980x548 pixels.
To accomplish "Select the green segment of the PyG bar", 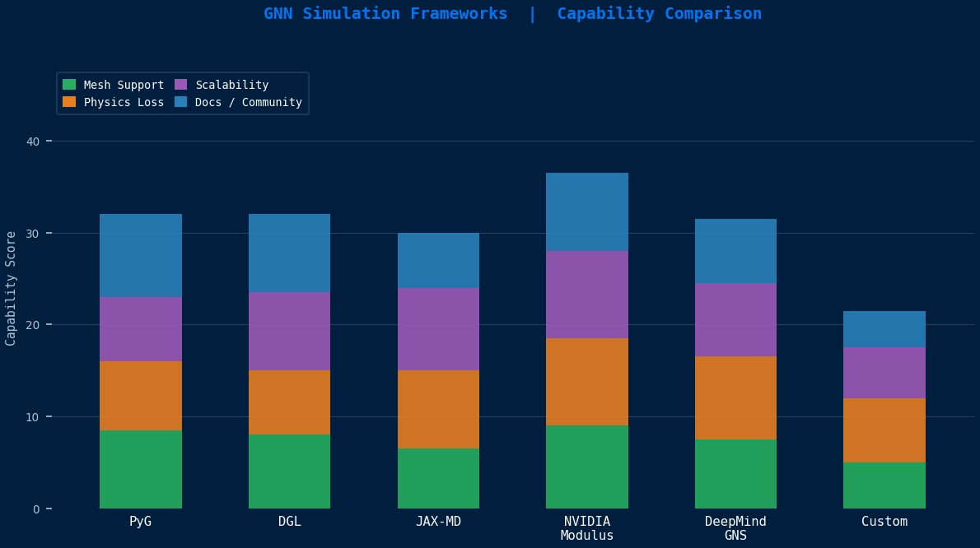I will (140, 467).
